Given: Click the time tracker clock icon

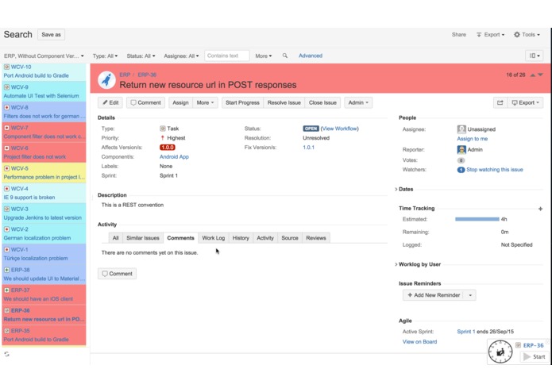Looking at the screenshot, I should click(x=500, y=352).
